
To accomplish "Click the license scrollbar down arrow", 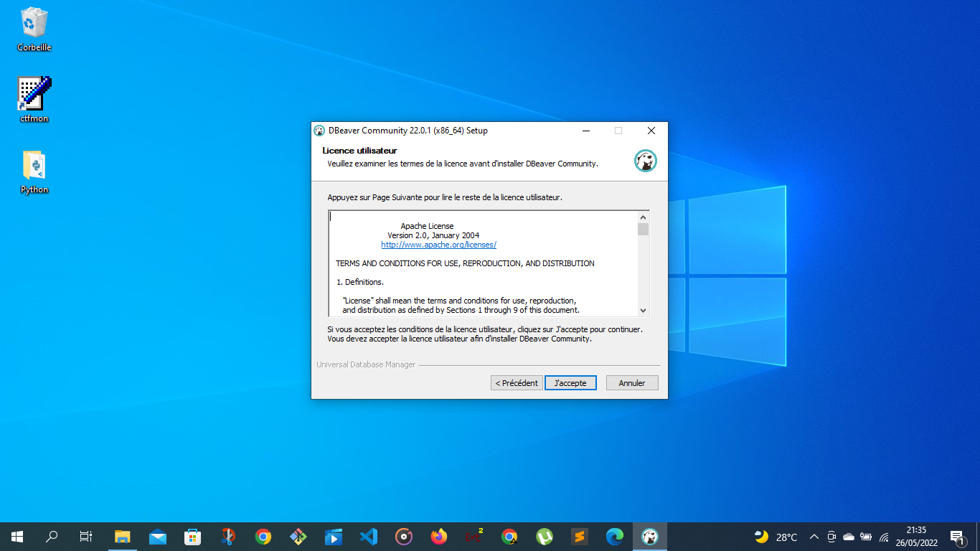I will tap(644, 310).
